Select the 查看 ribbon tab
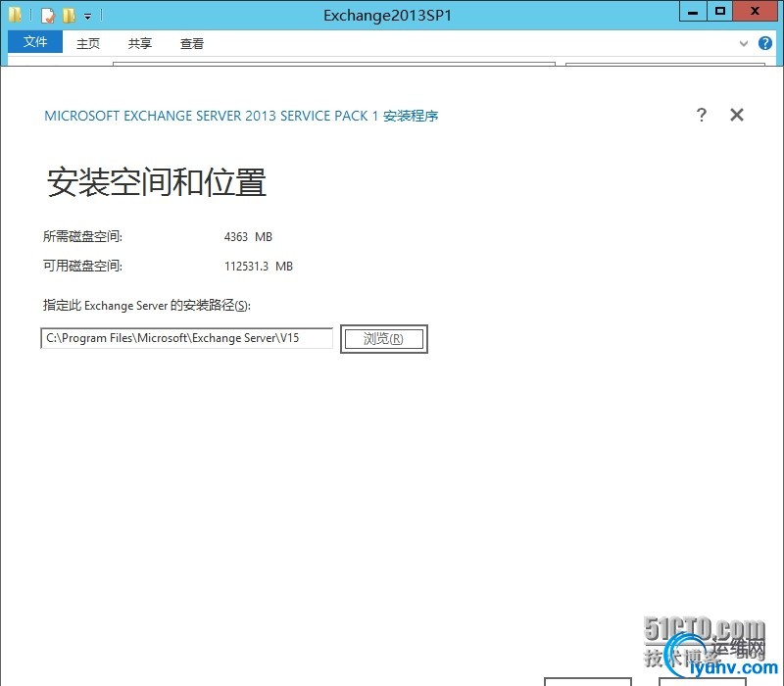This screenshot has width=784, height=686. (x=191, y=43)
